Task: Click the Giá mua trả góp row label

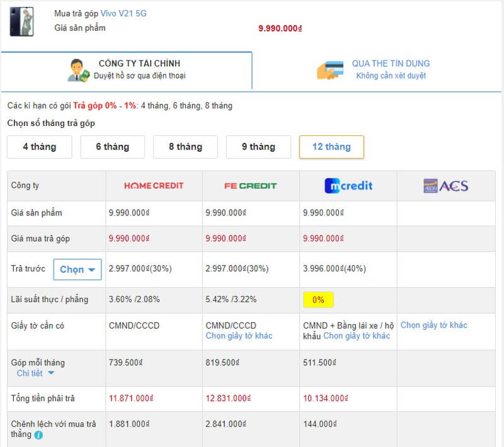Action: tap(40, 239)
